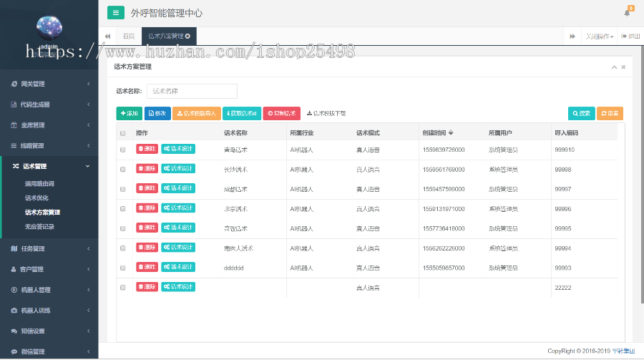Click the orange 话术模版导入 import button

tap(196, 113)
